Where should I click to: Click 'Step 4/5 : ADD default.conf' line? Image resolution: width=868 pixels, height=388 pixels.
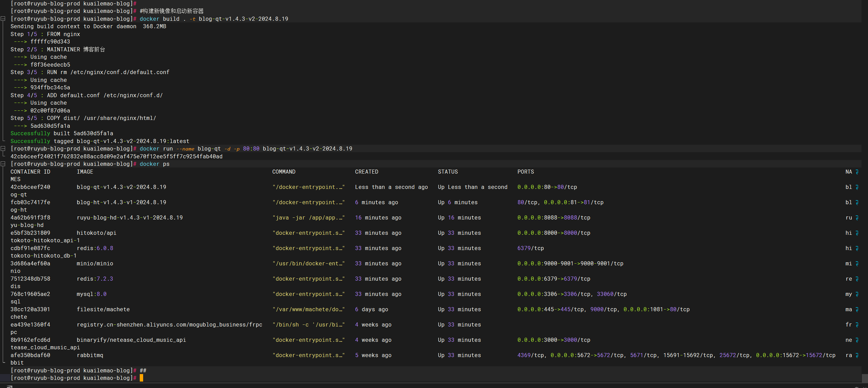click(x=87, y=95)
